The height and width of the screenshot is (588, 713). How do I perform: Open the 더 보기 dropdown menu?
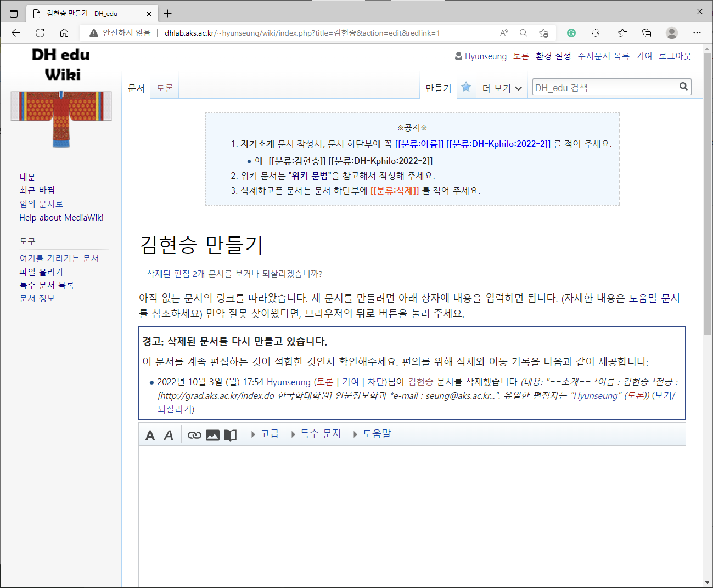[x=502, y=88]
